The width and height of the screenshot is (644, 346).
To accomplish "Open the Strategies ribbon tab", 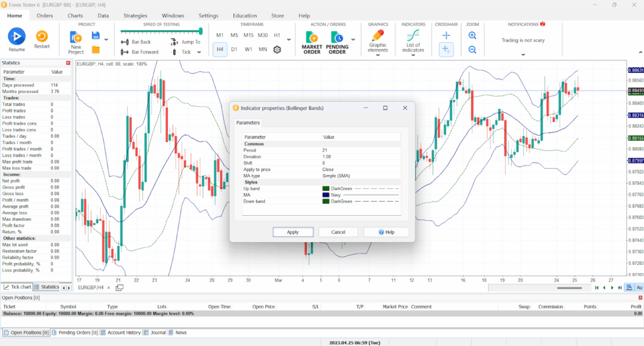I will coord(135,16).
